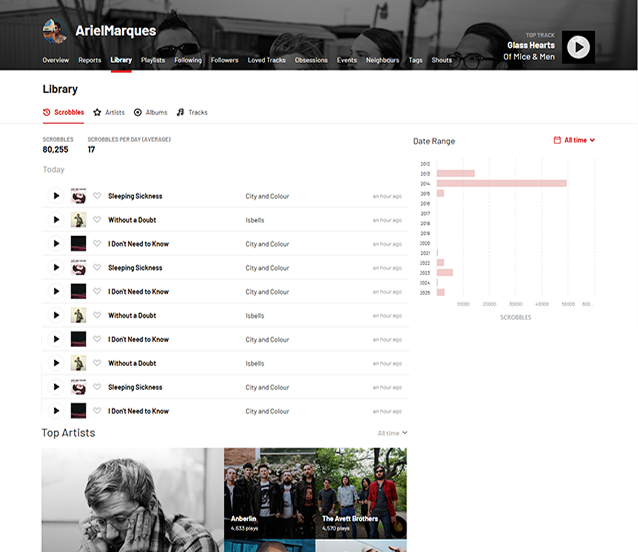Play the top track Glass Hearts
The height and width of the screenshot is (552, 638).
(x=578, y=46)
